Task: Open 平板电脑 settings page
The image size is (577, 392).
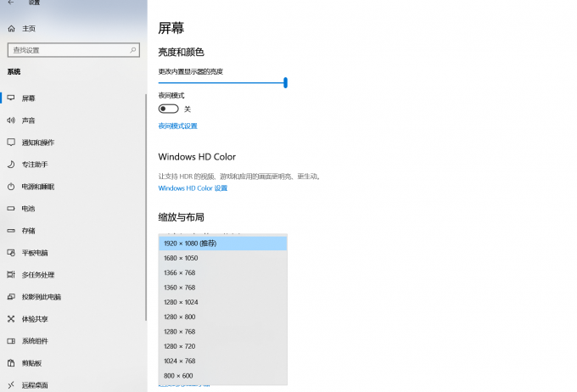Action: (x=35, y=253)
